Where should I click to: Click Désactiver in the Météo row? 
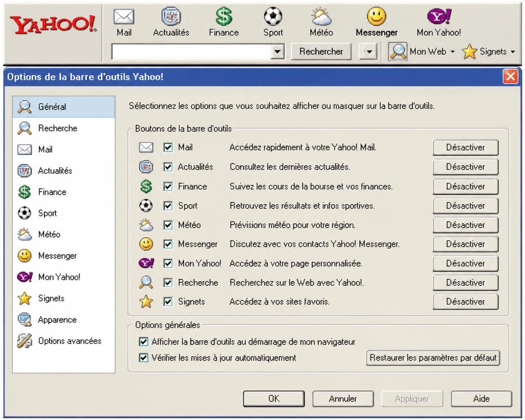click(x=465, y=225)
